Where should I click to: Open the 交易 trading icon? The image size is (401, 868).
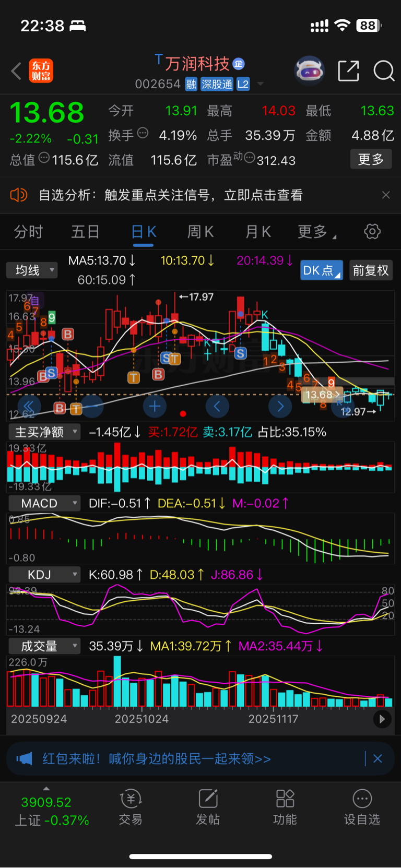(x=131, y=806)
